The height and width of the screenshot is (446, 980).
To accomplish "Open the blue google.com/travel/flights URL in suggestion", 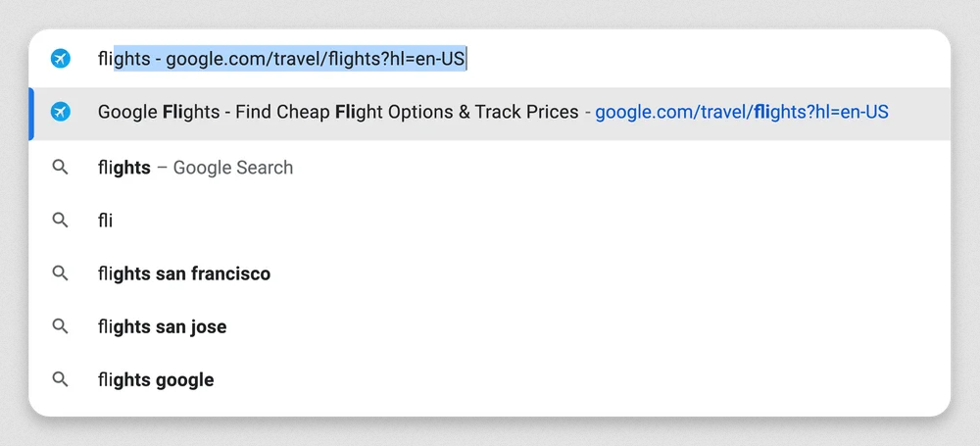I will [741, 113].
